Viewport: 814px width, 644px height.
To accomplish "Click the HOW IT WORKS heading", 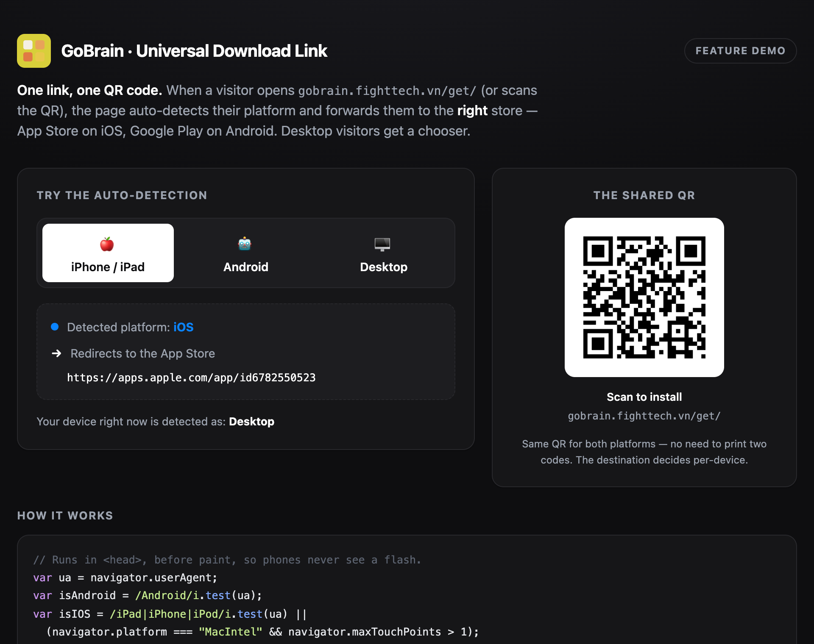I will [65, 516].
